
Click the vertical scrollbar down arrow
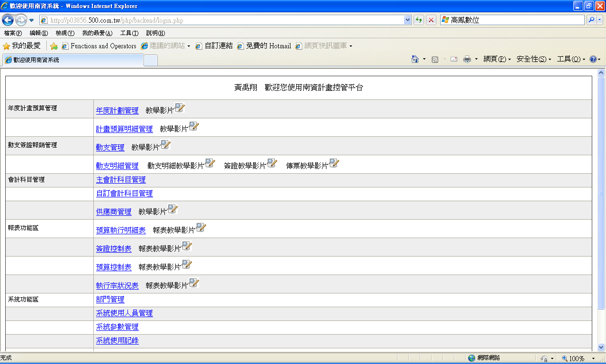pos(601,347)
